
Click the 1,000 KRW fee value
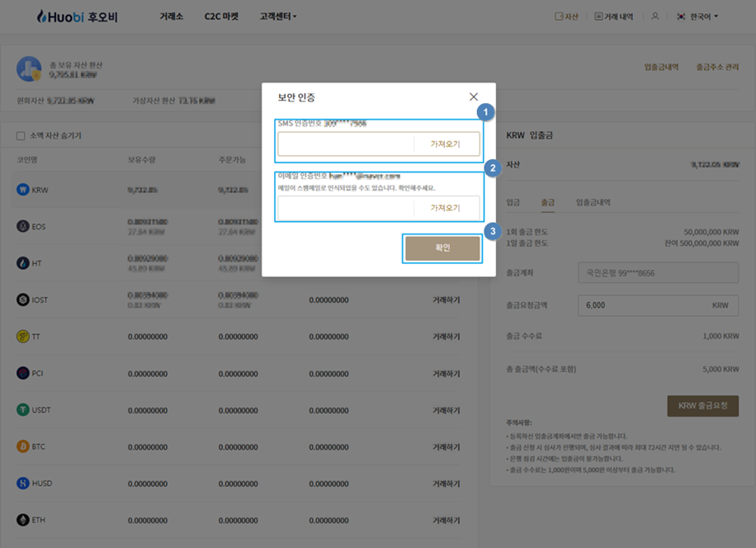(721, 336)
